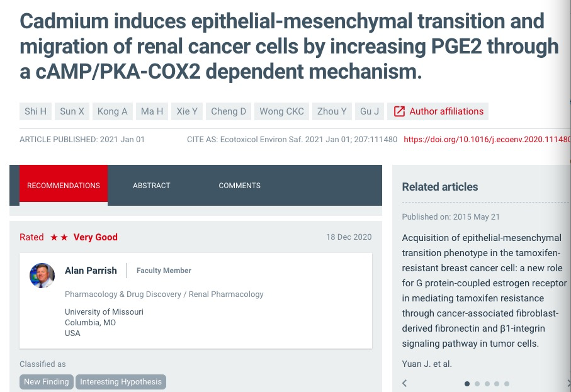
Task: Select second carousel dot in Related articles
Action: click(477, 384)
